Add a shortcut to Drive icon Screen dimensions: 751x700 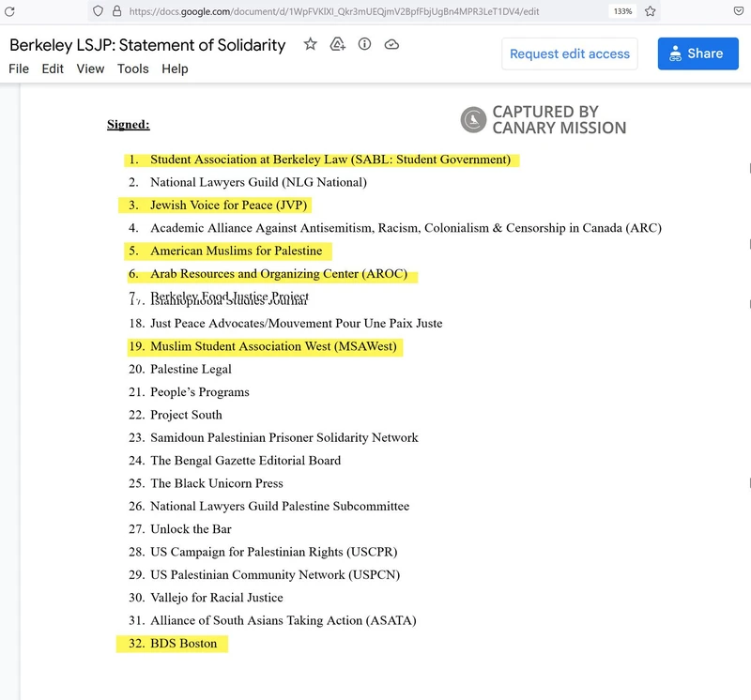click(x=338, y=44)
